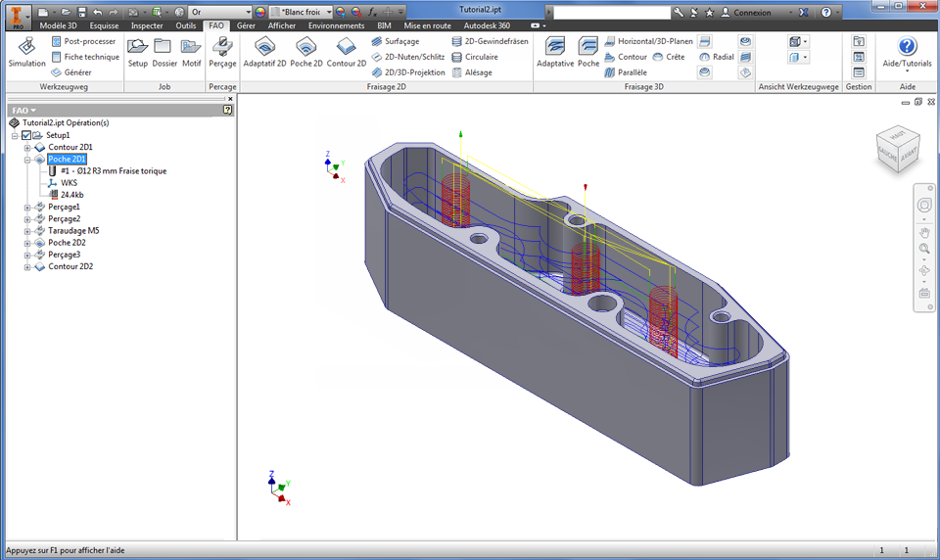Switch to Afficher tab
The image size is (940, 560).
[x=282, y=25]
